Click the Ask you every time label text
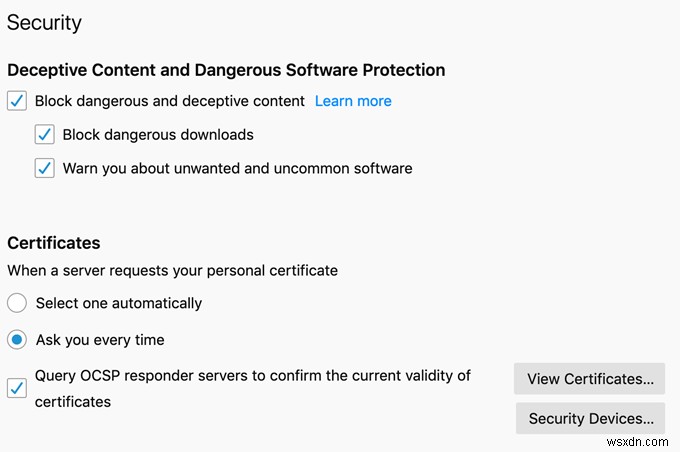 point(100,340)
